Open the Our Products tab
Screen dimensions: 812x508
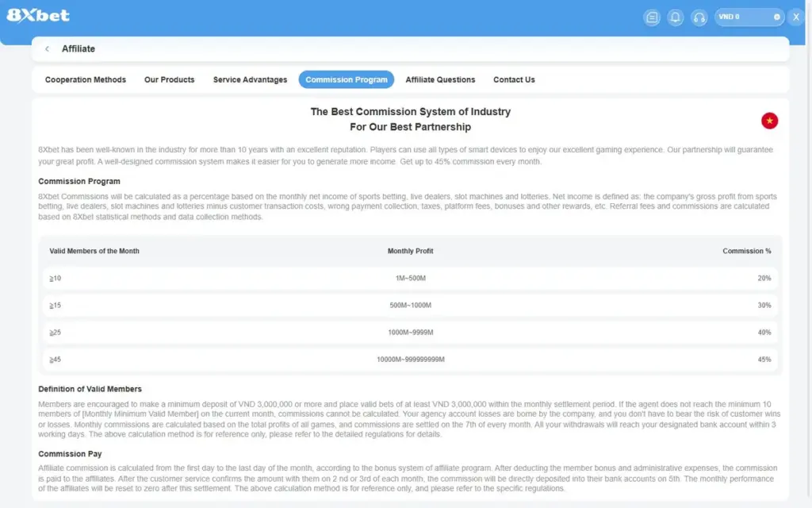[x=170, y=80]
